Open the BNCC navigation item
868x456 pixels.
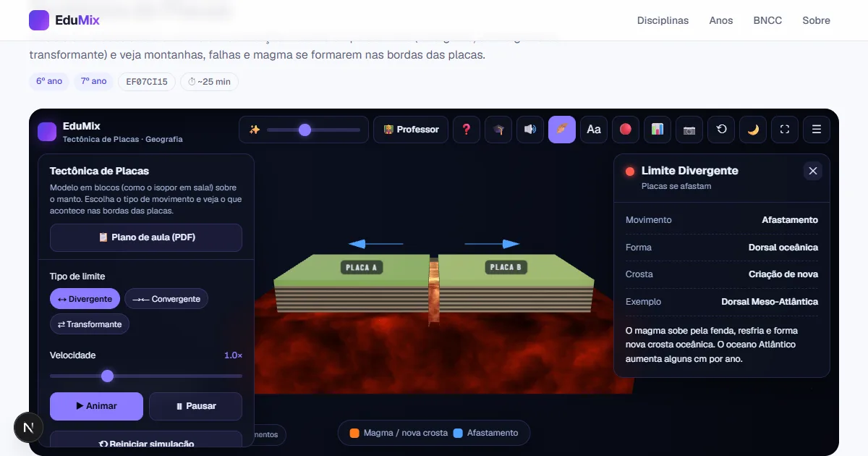click(767, 20)
